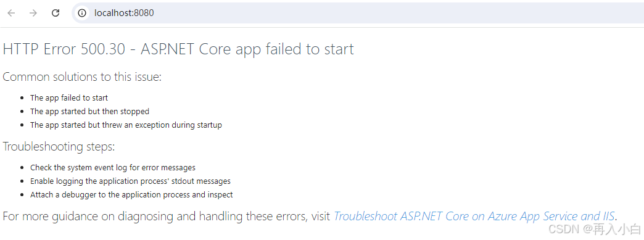Click the 'Enable logging the application process' bullet

coord(130,181)
